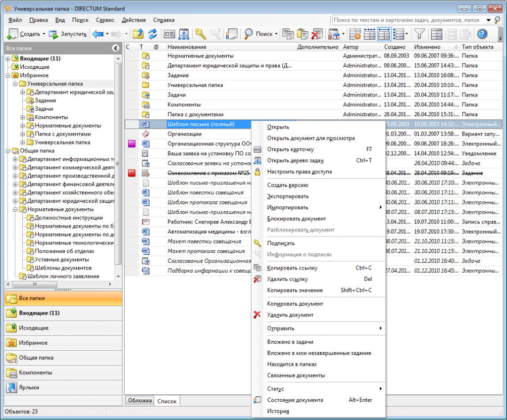
Task: Open the Файл menu
Action: (x=15, y=20)
